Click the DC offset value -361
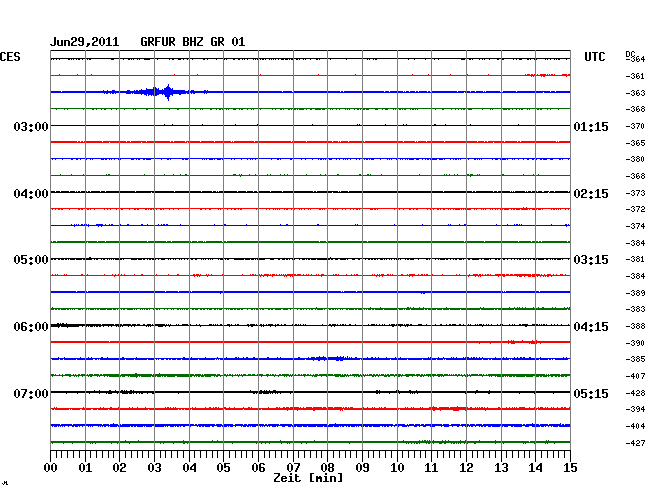The image size is (650, 494). [635, 76]
